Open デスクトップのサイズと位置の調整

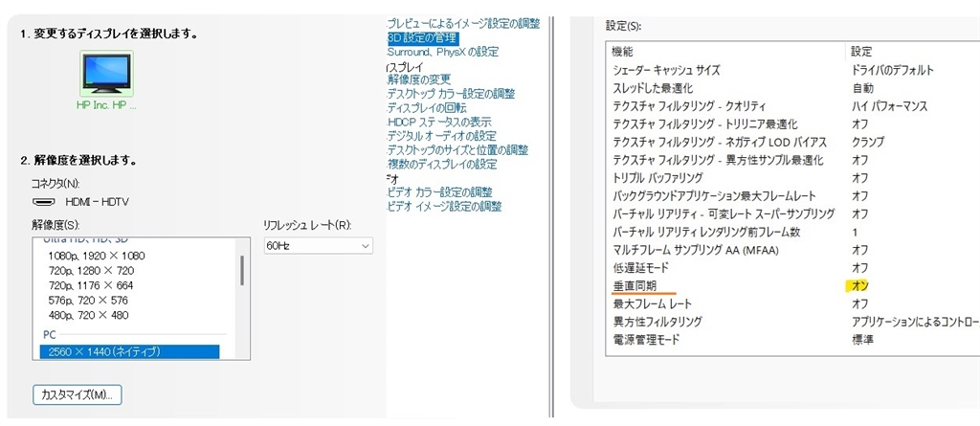(x=458, y=150)
